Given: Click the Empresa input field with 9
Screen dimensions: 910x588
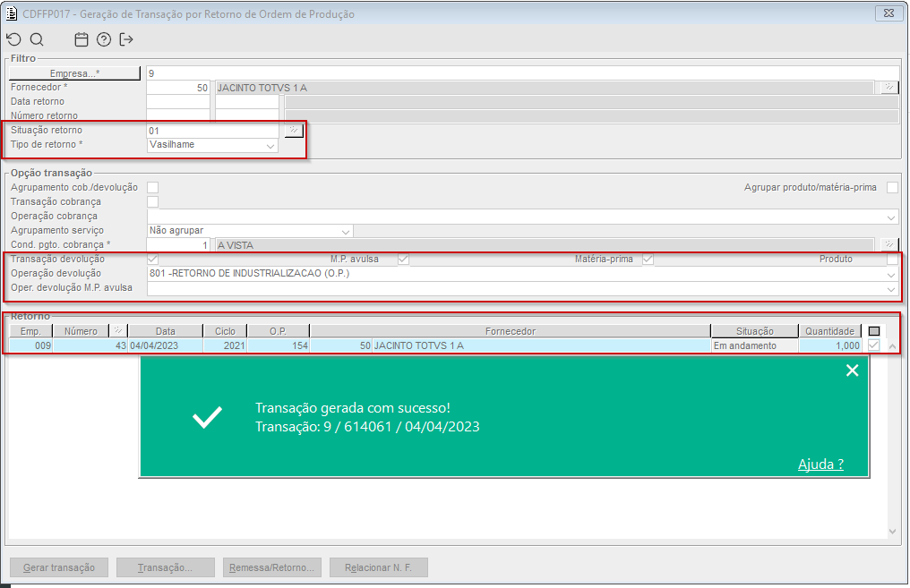Looking at the screenshot, I should point(522,73).
